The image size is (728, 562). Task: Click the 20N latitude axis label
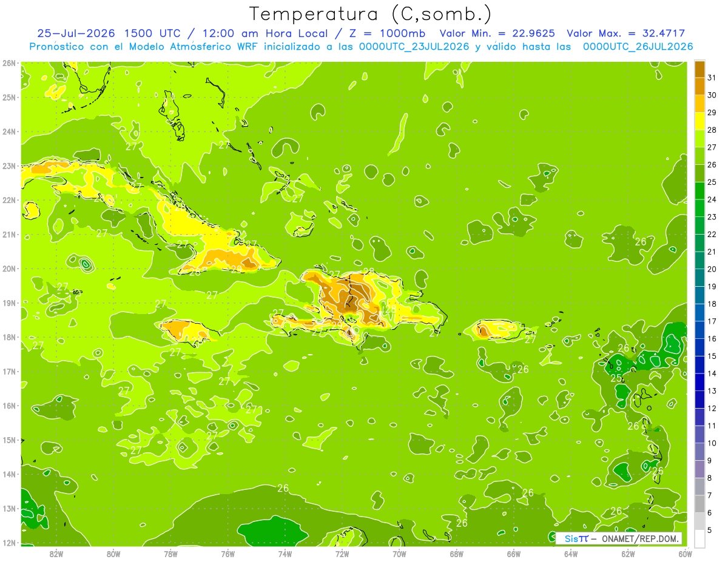pyautogui.click(x=8, y=269)
